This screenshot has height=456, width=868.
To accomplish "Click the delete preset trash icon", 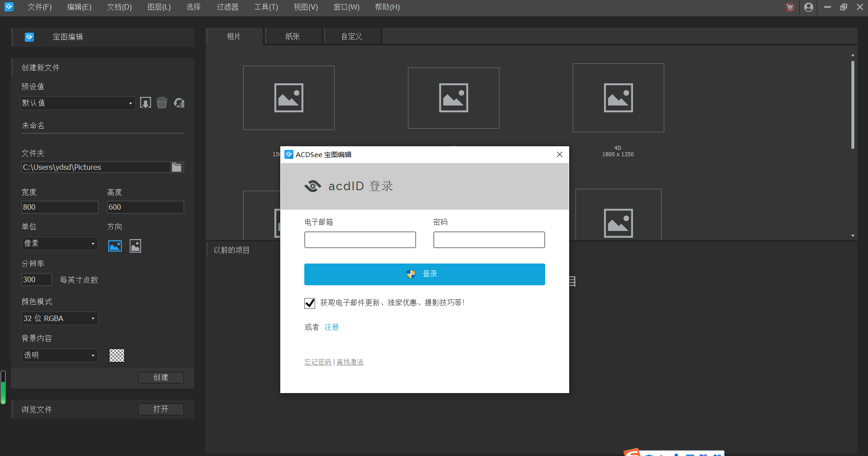I will click(x=162, y=103).
